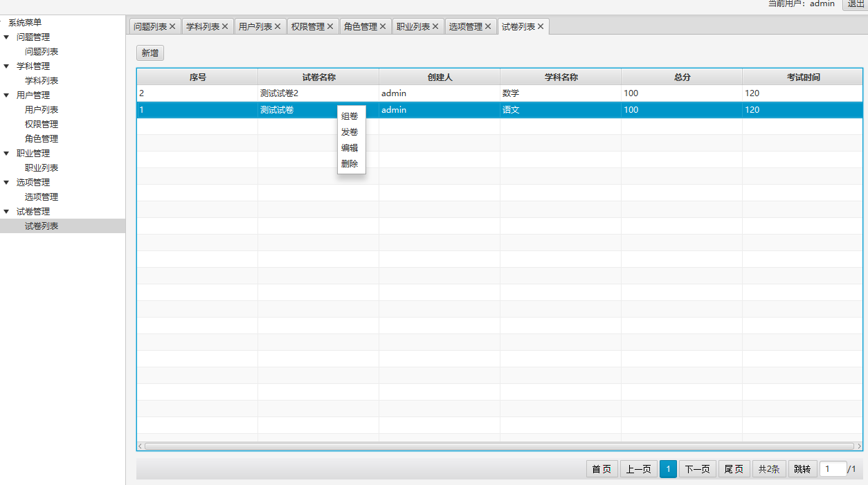Close the 用户列表 tab
The image size is (868, 485).
(278, 27)
